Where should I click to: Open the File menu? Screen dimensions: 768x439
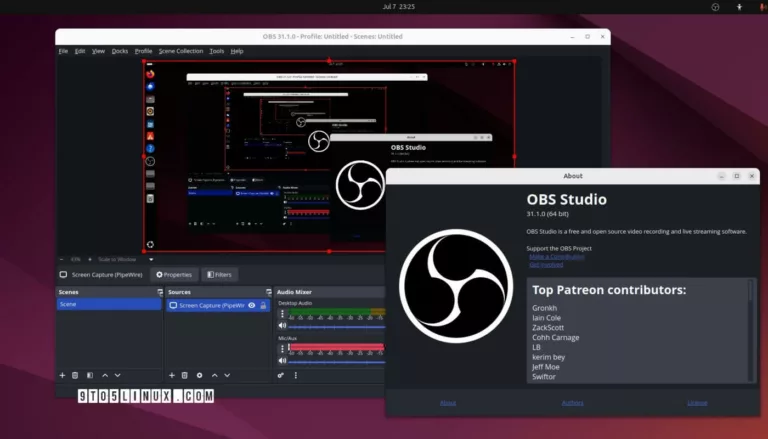(63, 51)
